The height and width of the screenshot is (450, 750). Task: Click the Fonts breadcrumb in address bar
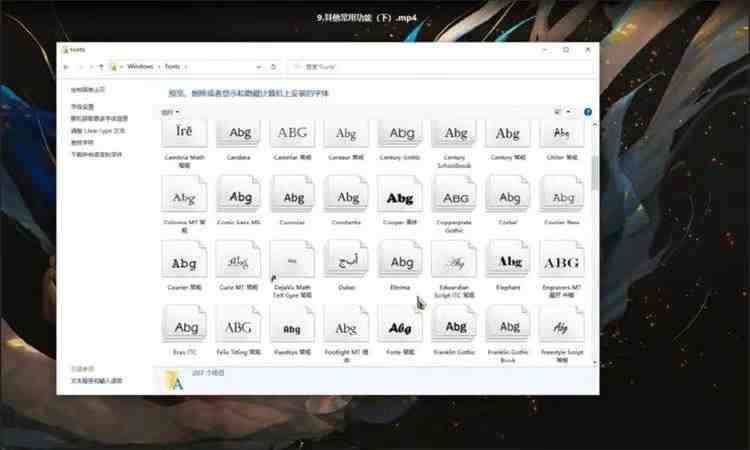coord(173,67)
